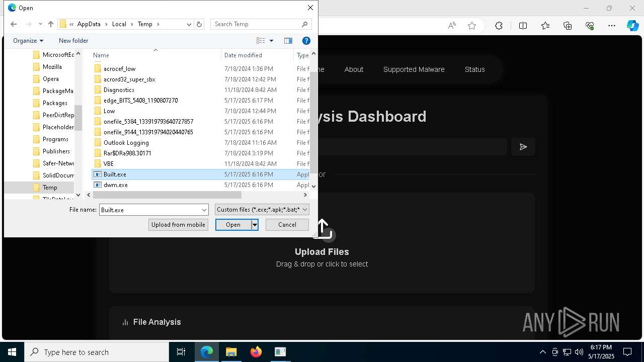Click the Open button split arrow
This screenshot has height=362, width=644.
click(x=255, y=225)
